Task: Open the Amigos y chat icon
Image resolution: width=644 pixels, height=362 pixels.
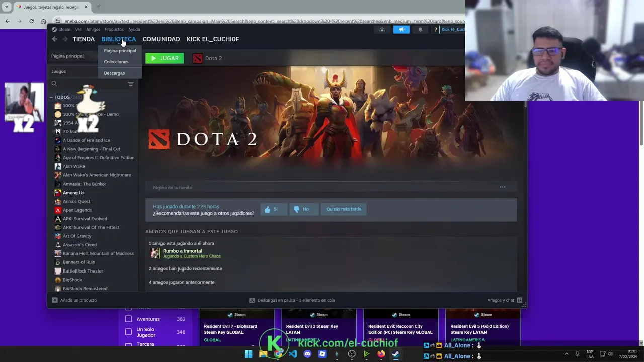Action: coord(520,300)
